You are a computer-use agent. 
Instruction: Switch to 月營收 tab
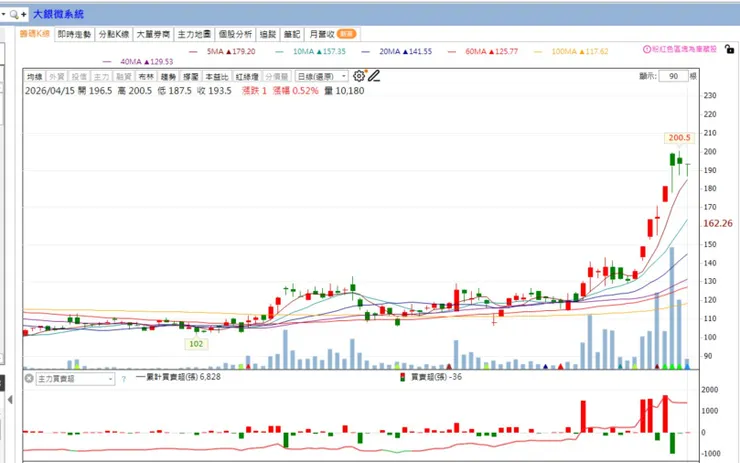[x=332, y=34]
